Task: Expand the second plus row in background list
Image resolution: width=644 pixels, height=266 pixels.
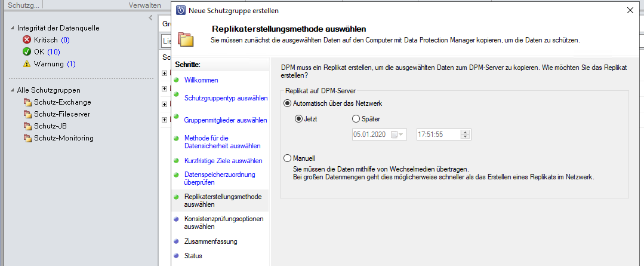Action: (x=165, y=88)
